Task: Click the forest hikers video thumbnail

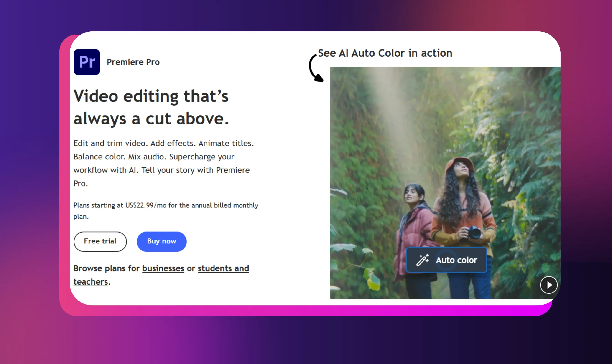Action: (445, 183)
